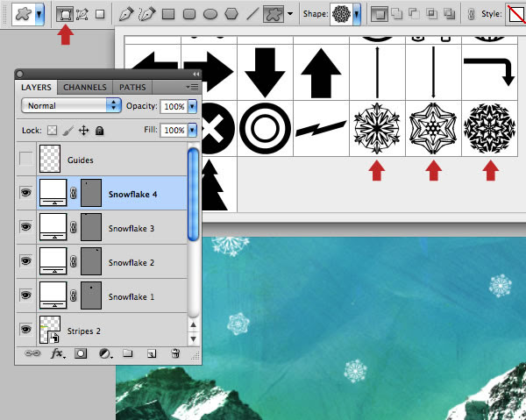The image size is (526, 420).
Task: Open the Style swatch picker
Action: pos(516,14)
